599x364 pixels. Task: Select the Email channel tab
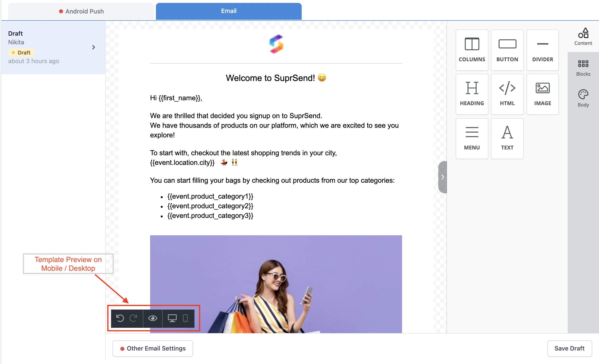pyautogui.click(x=229, y=11)
